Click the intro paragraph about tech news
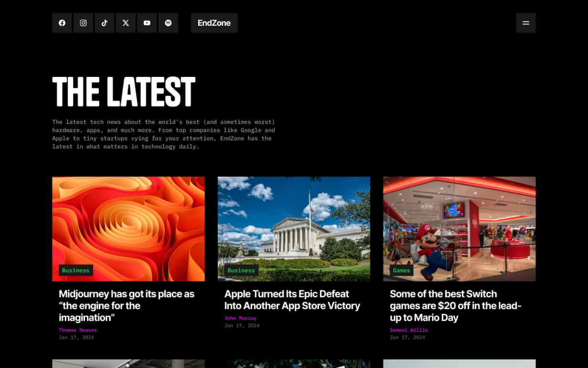The height and width of the screenshot is (368, 588). point(164,134)
